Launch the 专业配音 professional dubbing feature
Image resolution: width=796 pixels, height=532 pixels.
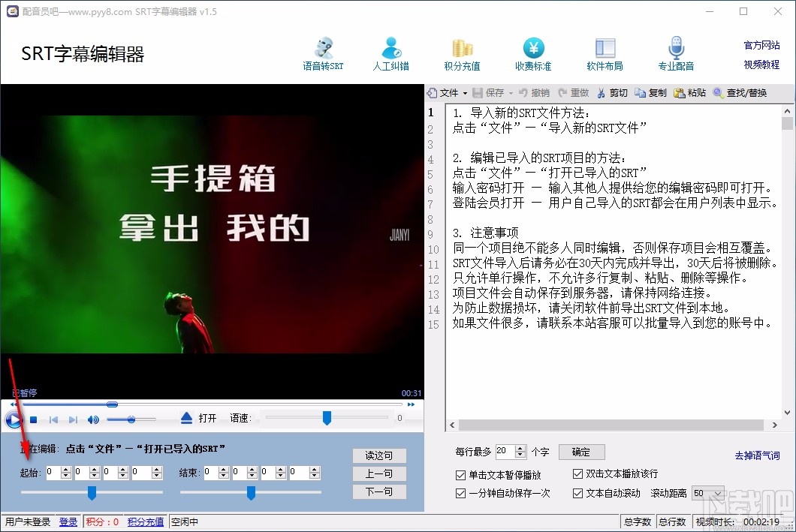pyautogui.click(x=675, y=53)
